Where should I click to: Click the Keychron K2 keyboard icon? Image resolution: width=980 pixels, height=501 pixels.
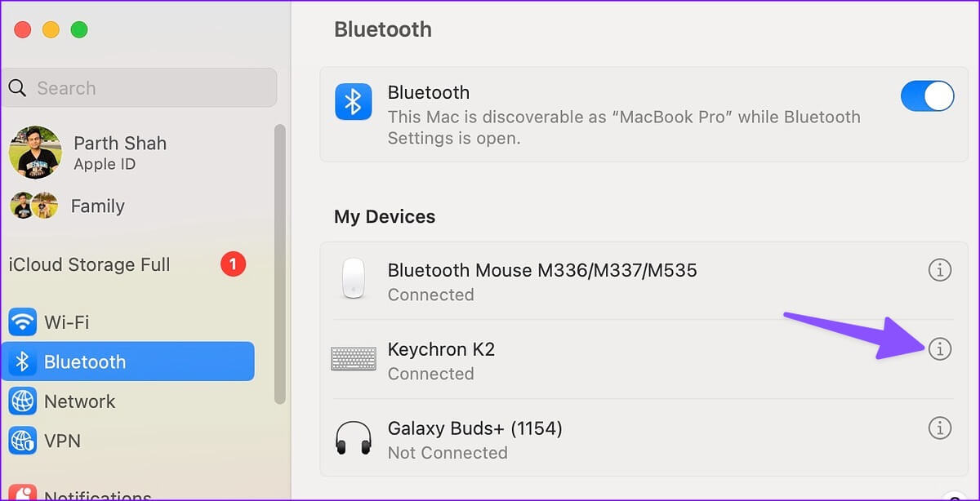[x=353, y=359]
